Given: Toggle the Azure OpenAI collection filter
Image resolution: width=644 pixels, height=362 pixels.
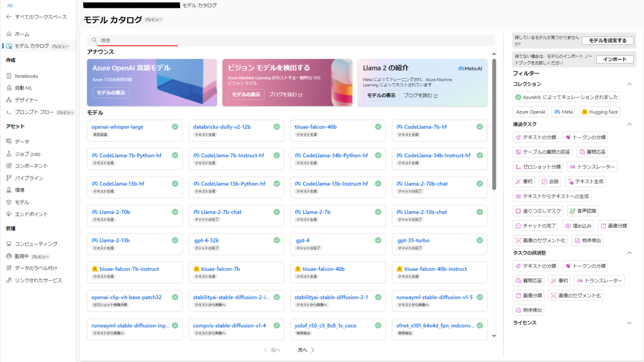Looking at the screenshot, I should click(530, 112).
